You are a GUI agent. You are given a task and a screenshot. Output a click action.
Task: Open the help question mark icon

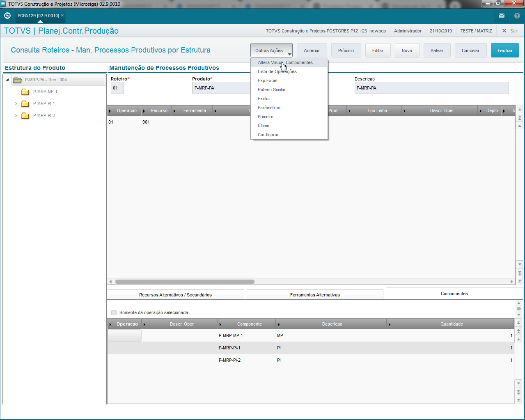(517, 16)
